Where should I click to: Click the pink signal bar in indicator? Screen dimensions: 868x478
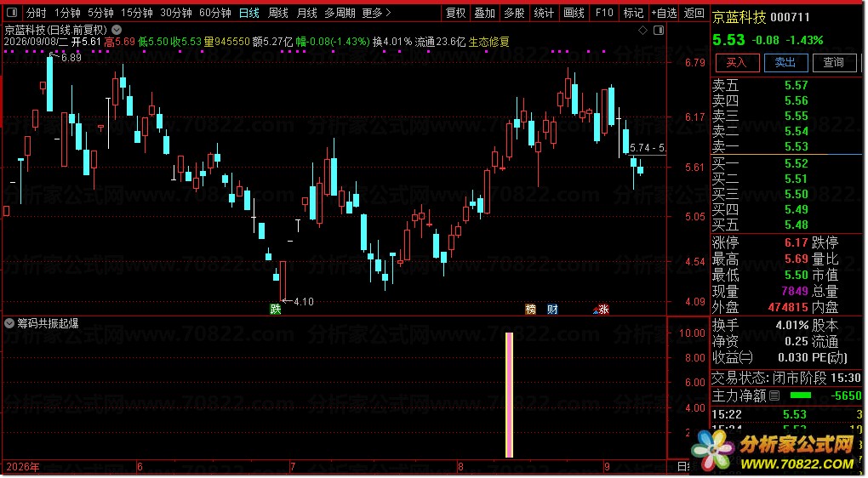[x=509, y=395]
